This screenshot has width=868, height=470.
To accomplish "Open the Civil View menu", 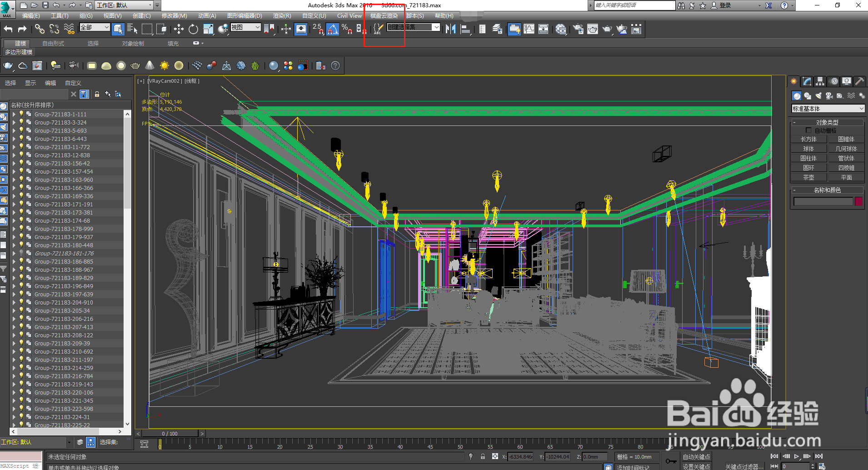I will coord(349,15).
